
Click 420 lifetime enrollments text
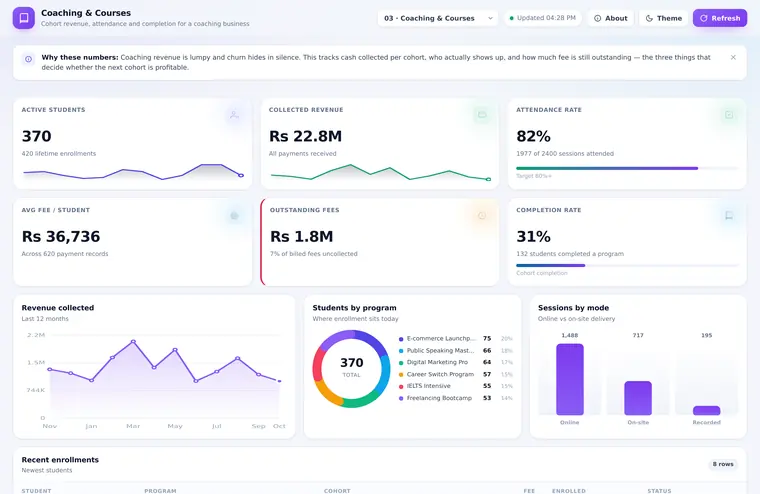(x=59, y=154)
